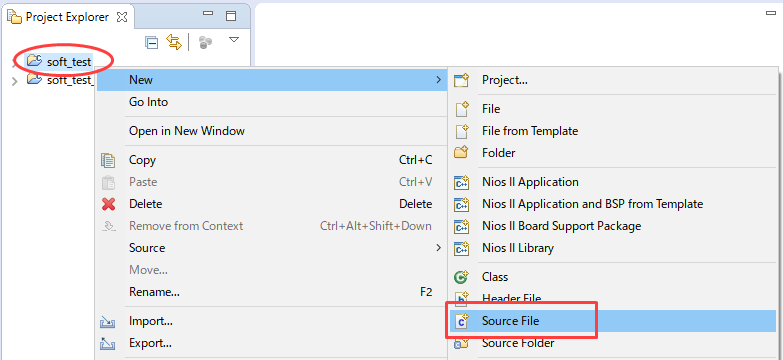Click the Nios II Library icon
This screenshot has height=360, width=783.
(461, 248)
